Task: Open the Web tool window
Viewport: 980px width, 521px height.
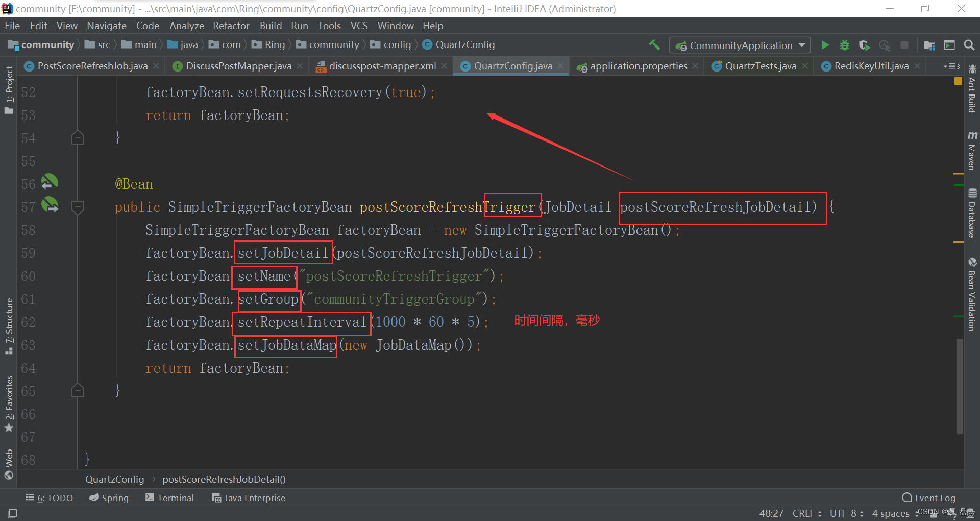Action: (x=9, y=464)
